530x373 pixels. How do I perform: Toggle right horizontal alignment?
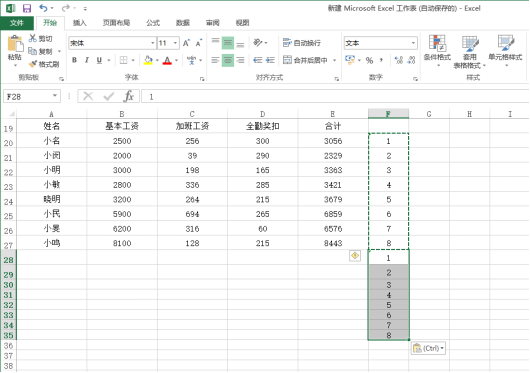240,60
